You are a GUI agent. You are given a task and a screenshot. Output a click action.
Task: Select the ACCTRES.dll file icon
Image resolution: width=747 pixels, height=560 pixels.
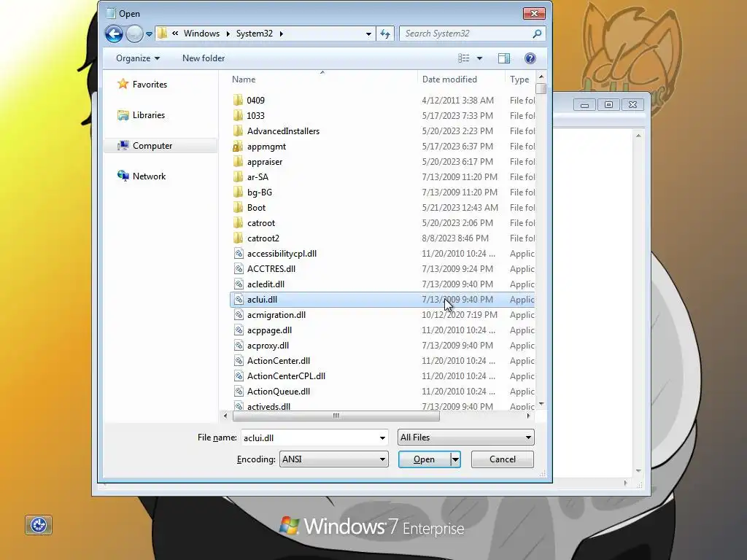[239, 269]
